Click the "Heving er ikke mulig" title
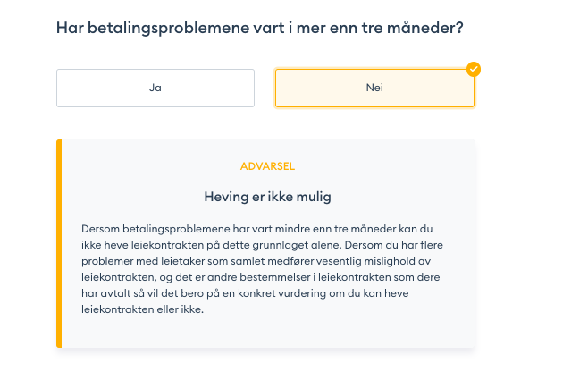The image size is (588, 372). pos(268,195)
